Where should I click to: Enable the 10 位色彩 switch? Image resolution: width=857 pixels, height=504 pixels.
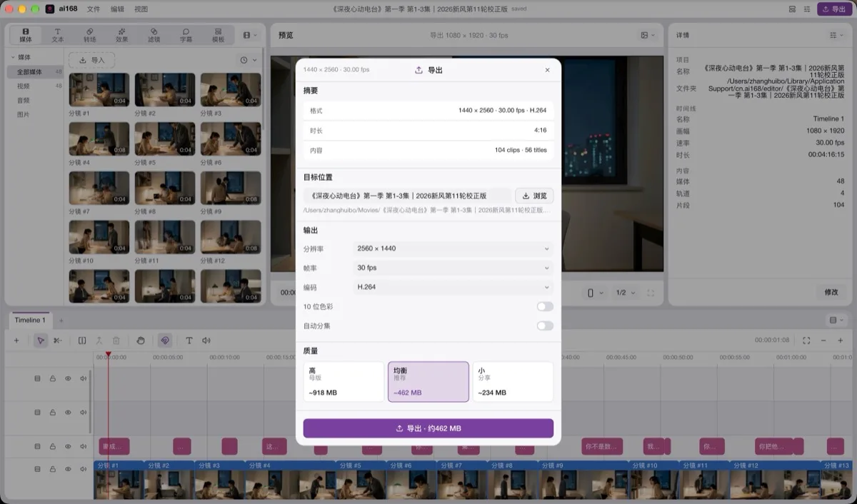[x=545, y=306]
